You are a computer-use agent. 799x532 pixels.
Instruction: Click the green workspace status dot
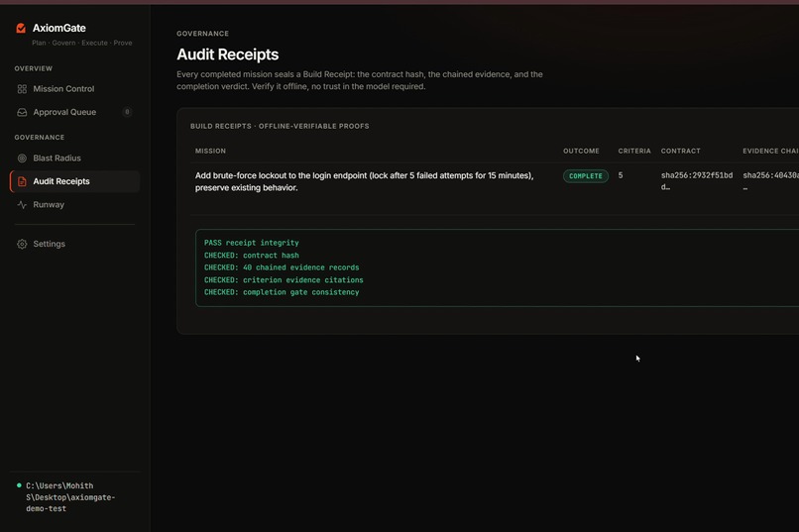coord(19,485)
